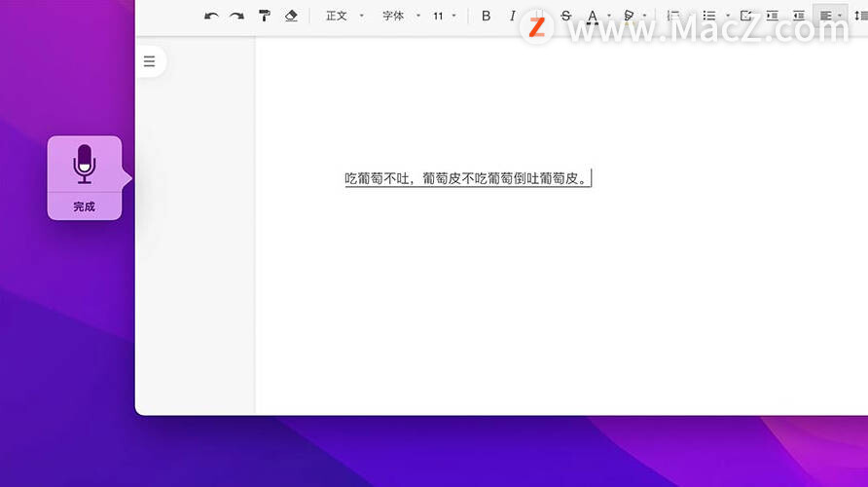This screenshot has width=868, height=487.
Task: Open the 字体 font family dropdown
Action: pos(401,16)
